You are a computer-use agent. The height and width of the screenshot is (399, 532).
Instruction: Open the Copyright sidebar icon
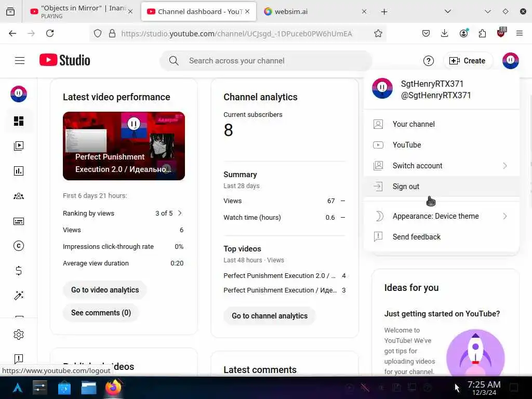click(x=19, y=246)
